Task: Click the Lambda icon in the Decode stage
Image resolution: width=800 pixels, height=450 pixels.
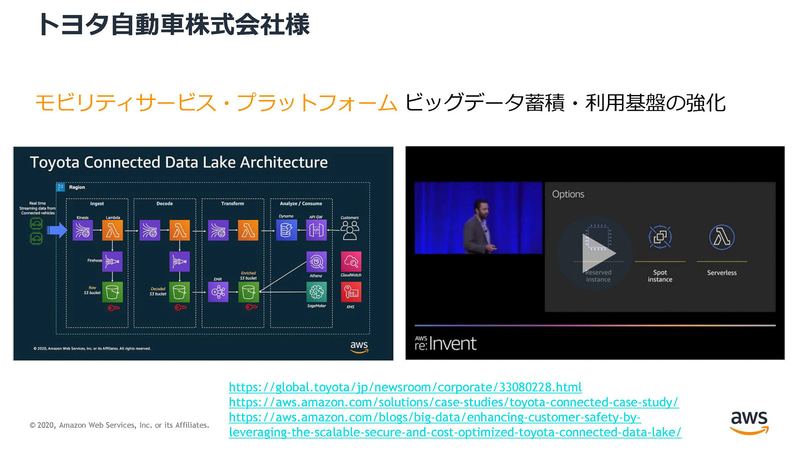Action: (180, 231)
